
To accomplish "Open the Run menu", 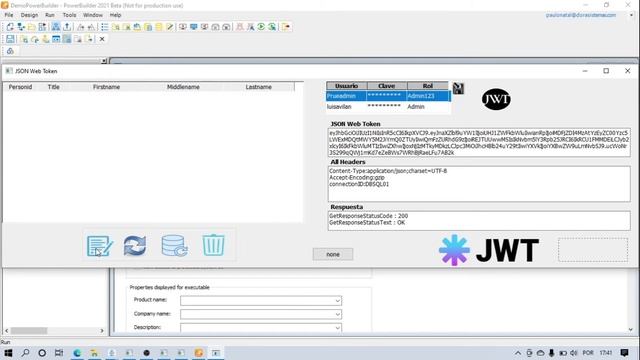I will click(x=50, y=15).
